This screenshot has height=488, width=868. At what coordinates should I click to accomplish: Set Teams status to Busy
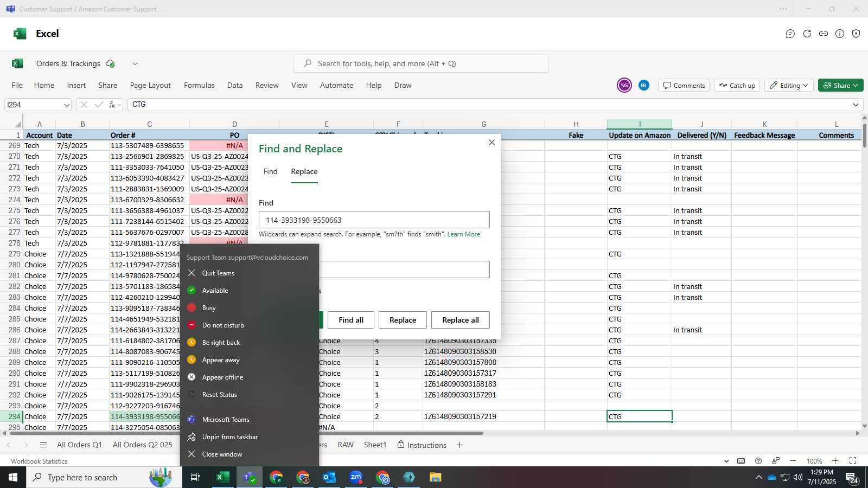click(x=250, y=308)
